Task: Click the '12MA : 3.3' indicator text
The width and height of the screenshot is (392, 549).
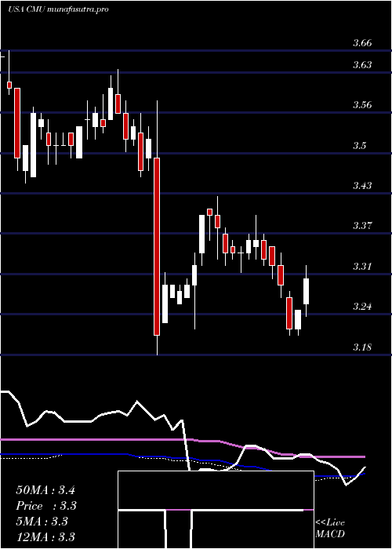Action: point(45,536)
